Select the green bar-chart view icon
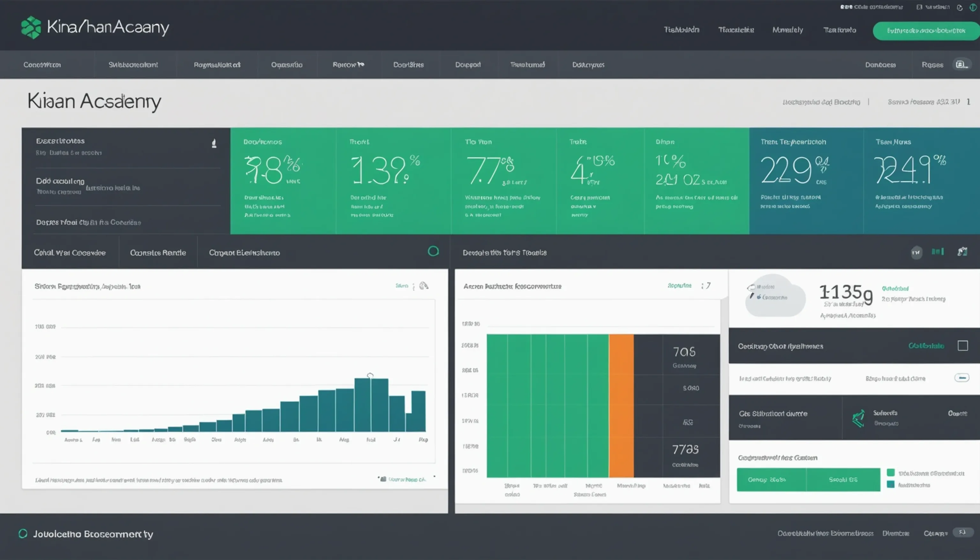The width and height of the screenshot is (980, 560). coord(937,251)
